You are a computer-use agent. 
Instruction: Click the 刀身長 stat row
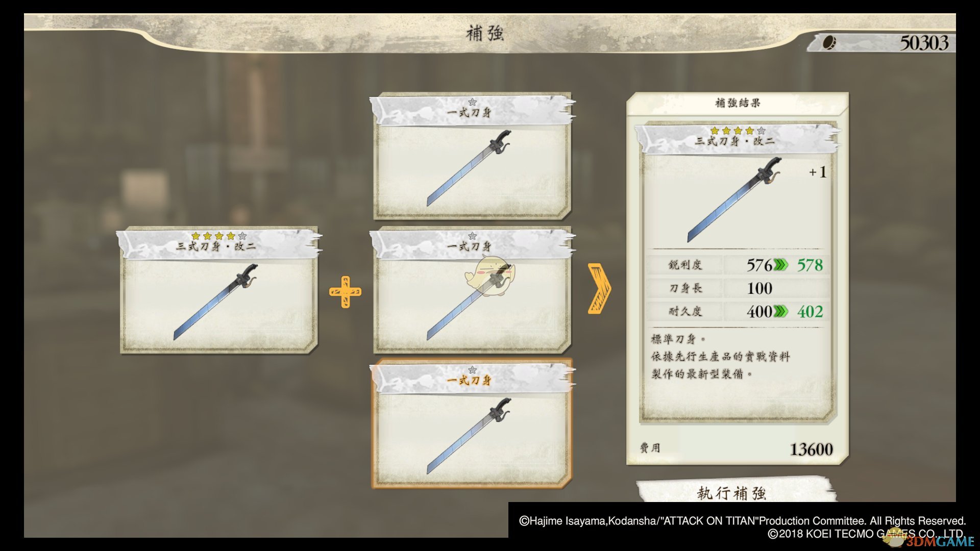click(737, 288)
